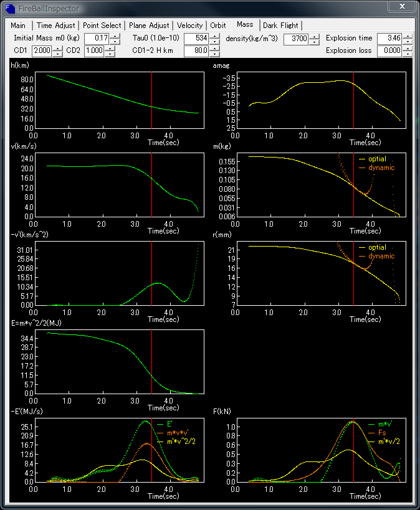Decrease the Tau0 value with down arrow
420x510 pixels.
coord(215,41)
